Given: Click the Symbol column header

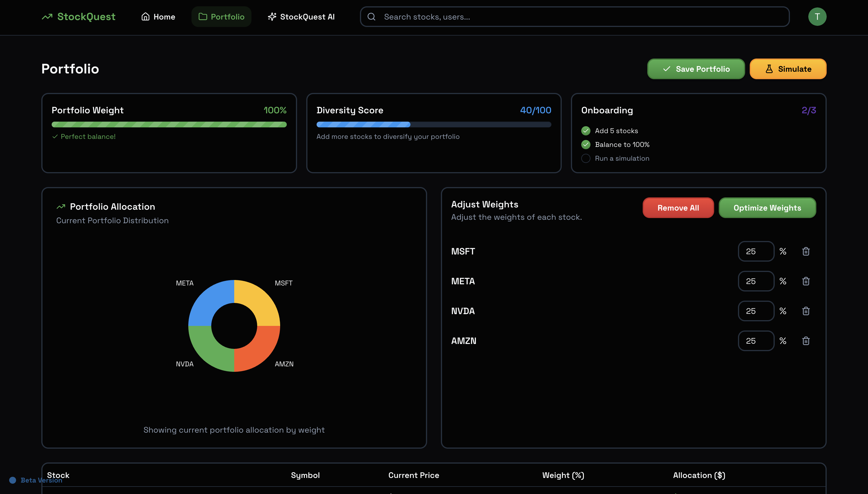Looking at the screenshot, I should 305,475.
